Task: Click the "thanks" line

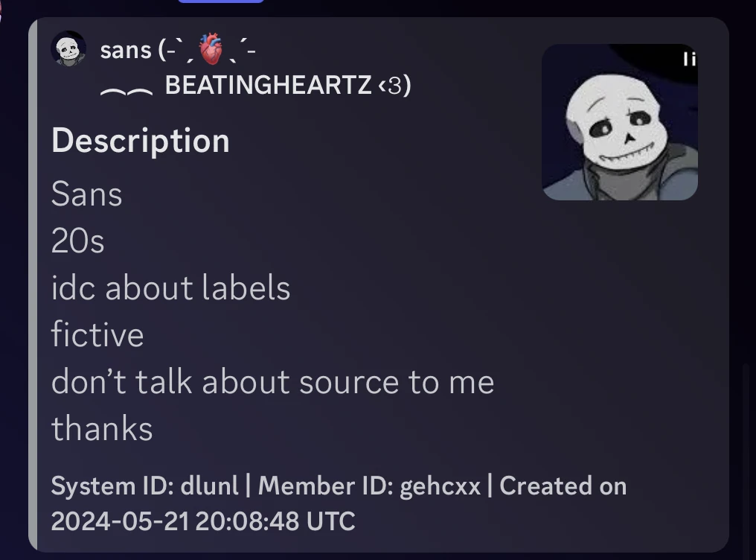Action: click(102, 429)
